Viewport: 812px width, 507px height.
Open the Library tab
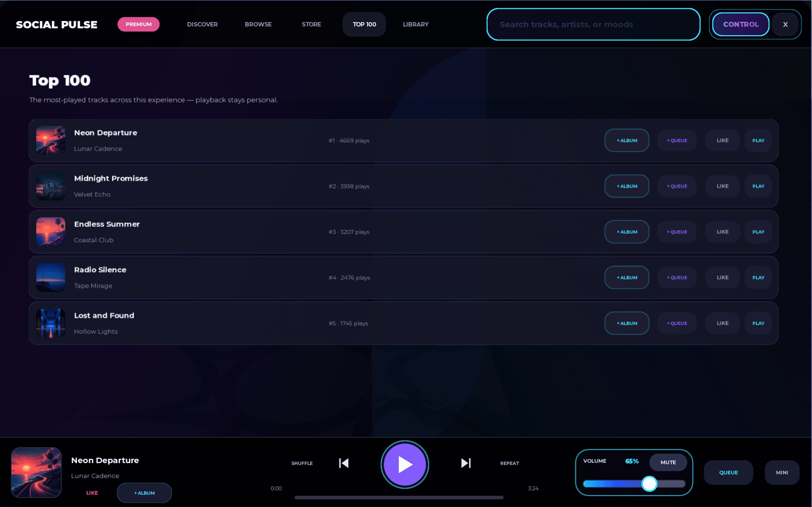(x=416, y=24)
